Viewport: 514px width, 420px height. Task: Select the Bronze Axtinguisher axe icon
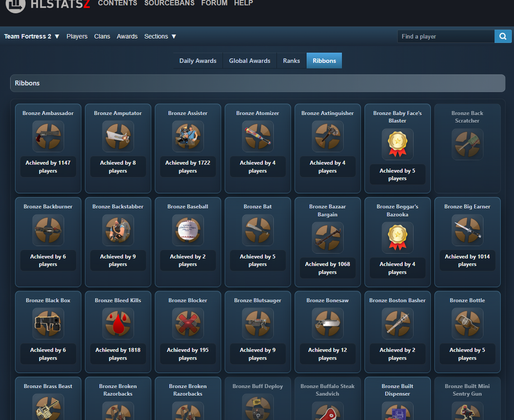click(x=328, y=137)
